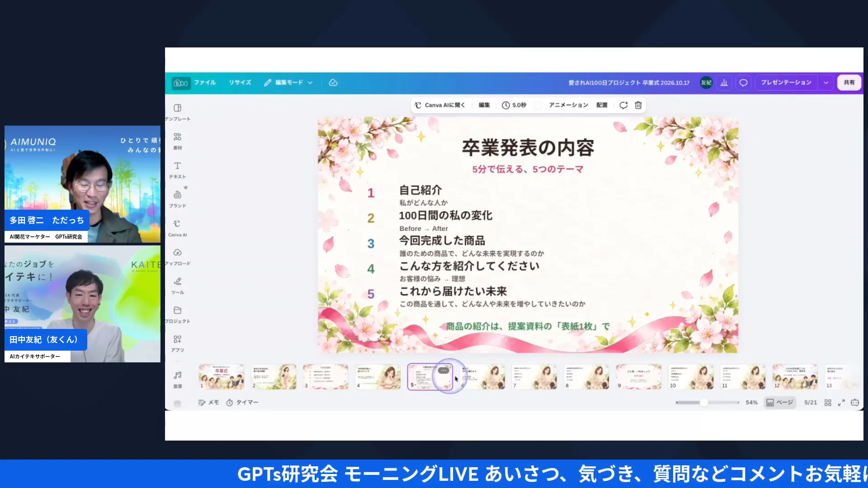The width and height of the screenshot is (868, 488).
Task: Select slide 2 thumbnail
Action: [274, 377]
